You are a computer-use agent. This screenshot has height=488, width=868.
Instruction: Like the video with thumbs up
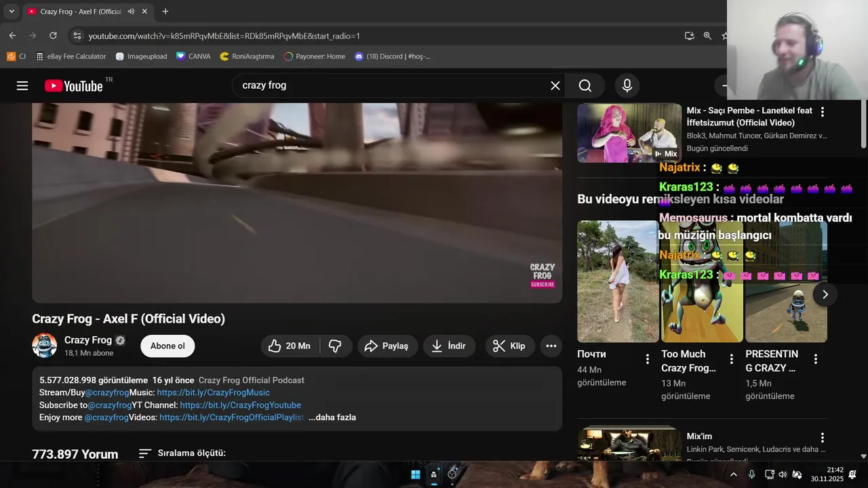click(x=290, y=346)
